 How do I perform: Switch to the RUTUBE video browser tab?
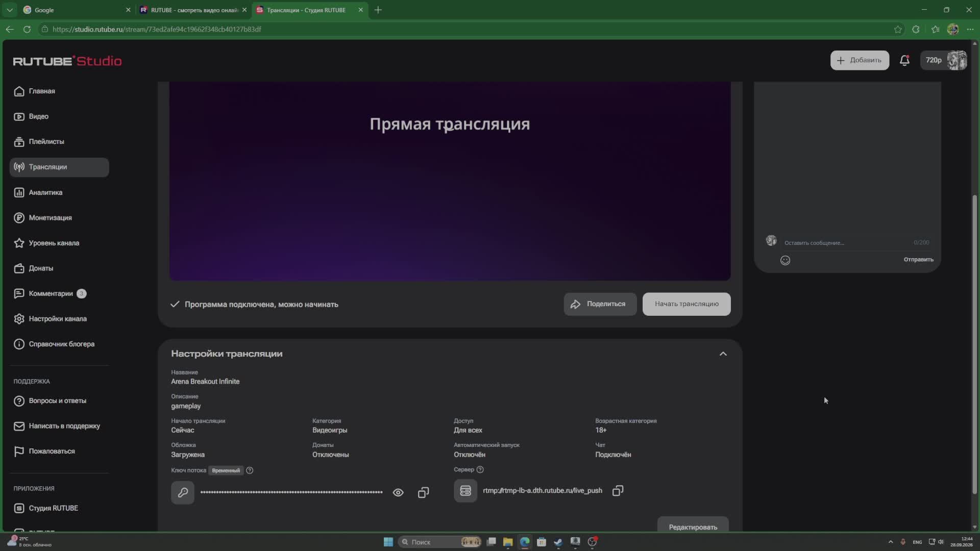193,10
